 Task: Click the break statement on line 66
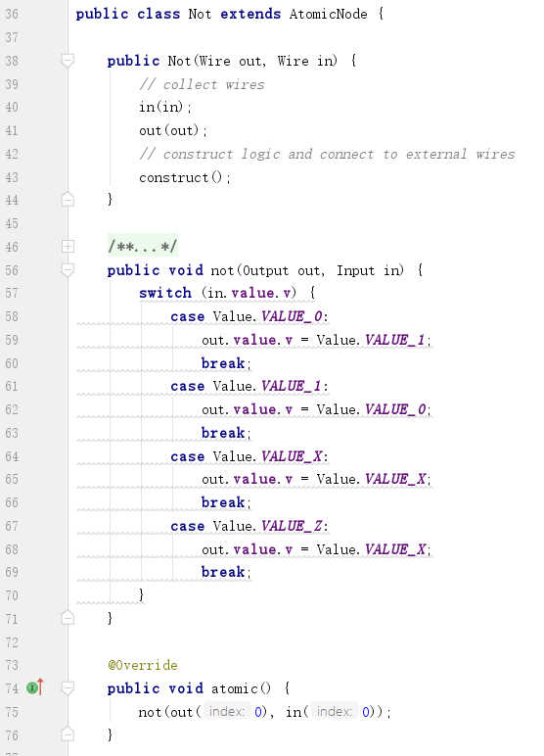point(226,502)
